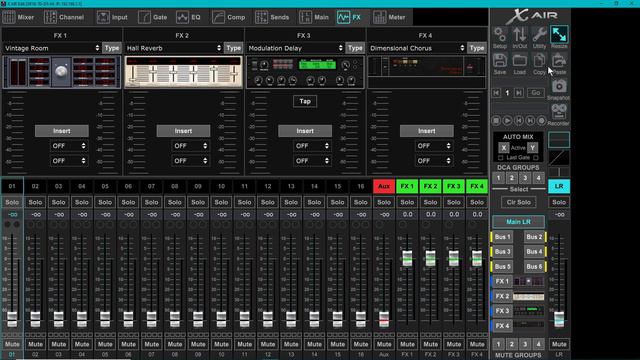
Task: Switch to the Mixer tab
Action: [x=19, y=17]
